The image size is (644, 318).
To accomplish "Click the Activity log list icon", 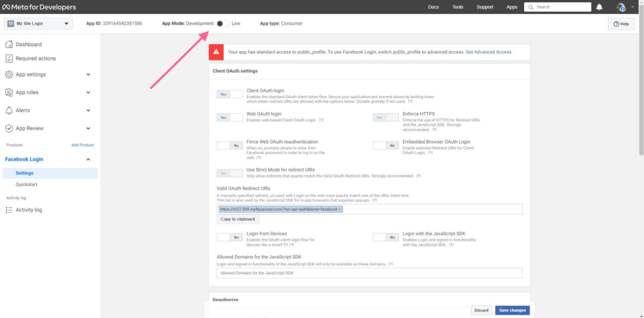I will (x=9, y=210).
